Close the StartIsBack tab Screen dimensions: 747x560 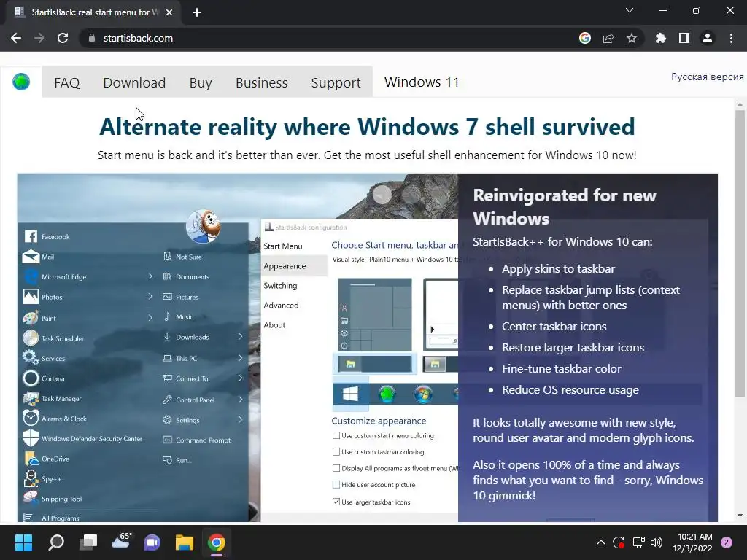pos(169,12)
